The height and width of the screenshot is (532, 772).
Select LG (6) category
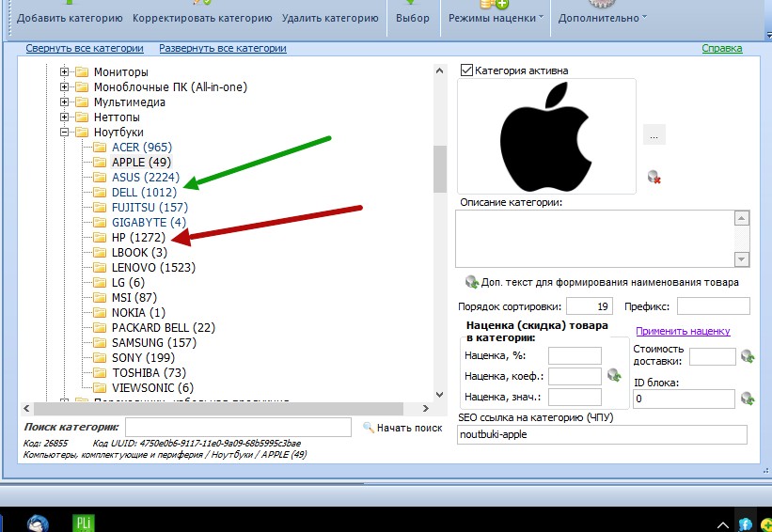click(x=128, y=283)
